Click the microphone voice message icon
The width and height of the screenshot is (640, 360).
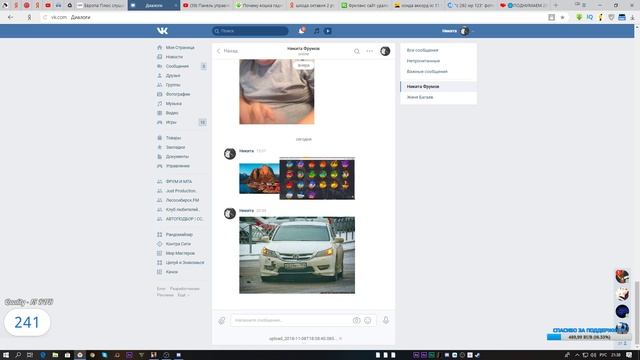(386, 320)
